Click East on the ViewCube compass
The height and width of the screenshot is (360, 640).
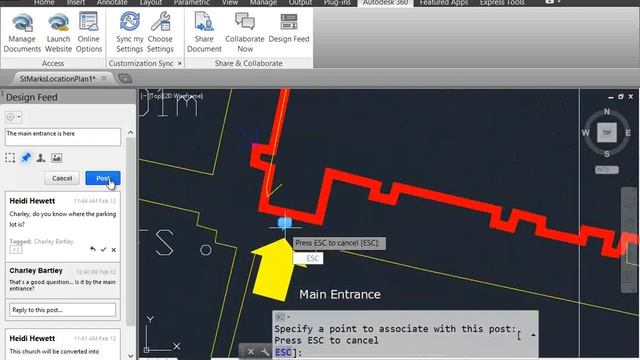[x=628, y=133]
